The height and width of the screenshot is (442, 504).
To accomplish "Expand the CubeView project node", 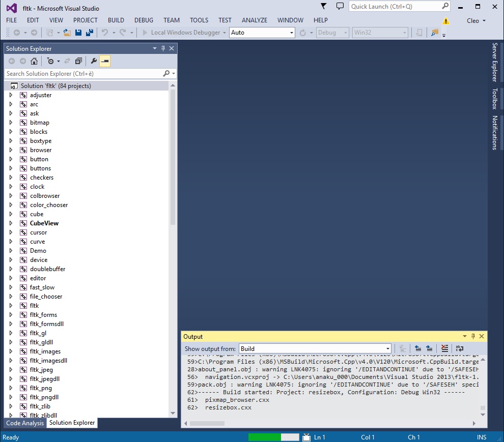I will coord(11,223).
